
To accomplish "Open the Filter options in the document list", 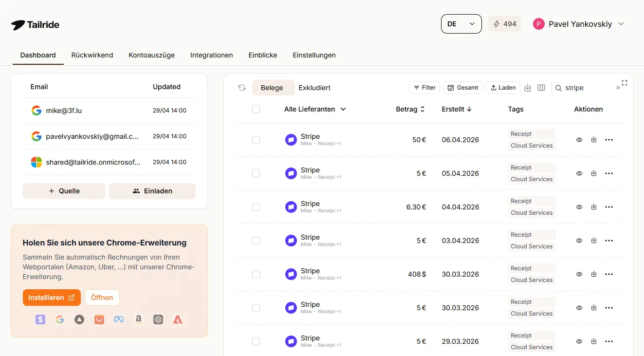I will pos(424,88).
